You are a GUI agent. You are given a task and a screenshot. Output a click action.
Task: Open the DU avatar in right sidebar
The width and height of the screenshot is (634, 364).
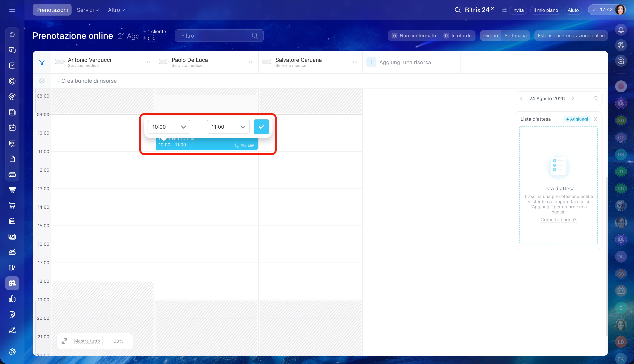621,257
